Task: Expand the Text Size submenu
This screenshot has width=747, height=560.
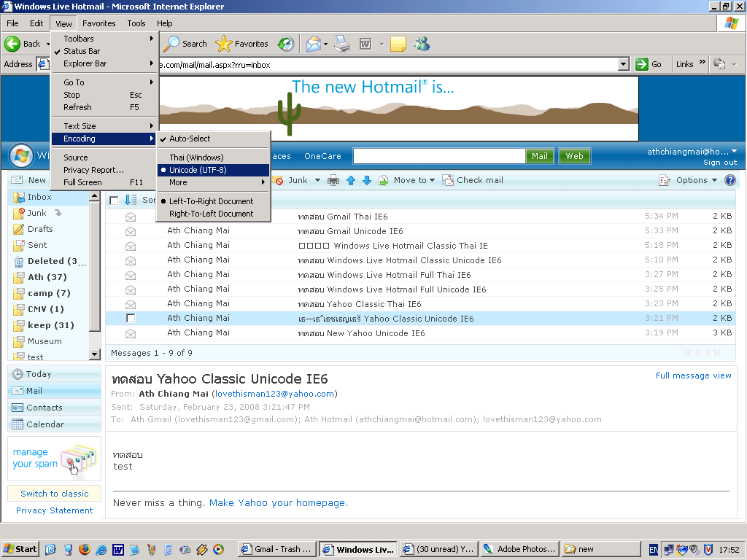Action: tap(105, 126)
